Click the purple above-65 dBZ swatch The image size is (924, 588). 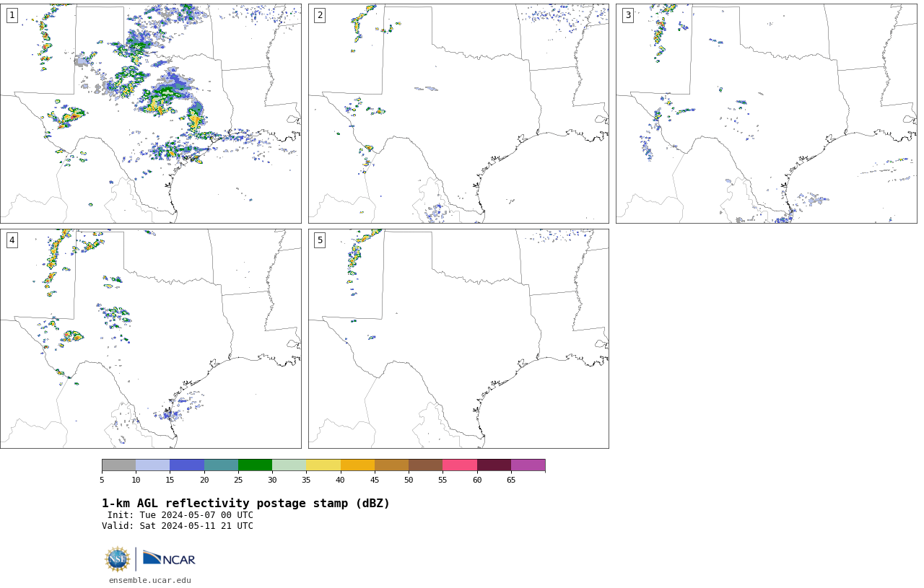click(x=528, y=465)
